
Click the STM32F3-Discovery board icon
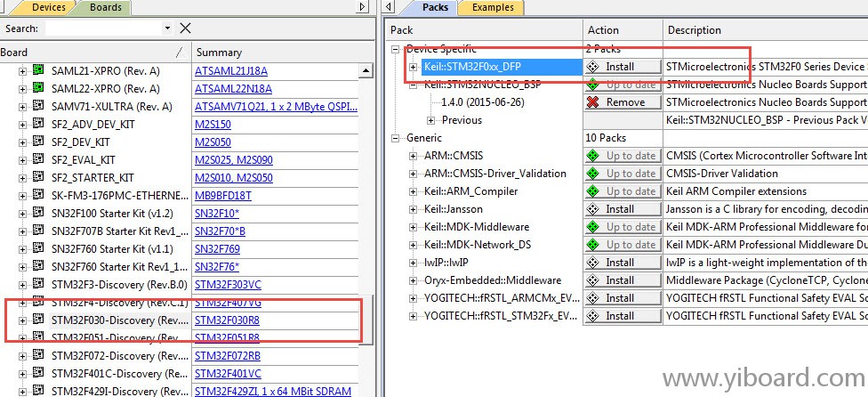(x=38, y=283)
